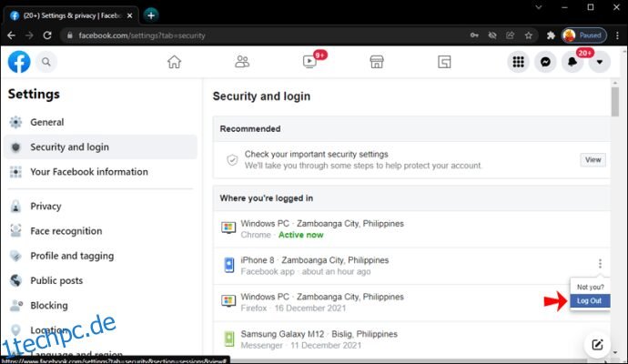Open the Privacy settings item
Viewport: 628px width, 364px height.
pos(100,207)
